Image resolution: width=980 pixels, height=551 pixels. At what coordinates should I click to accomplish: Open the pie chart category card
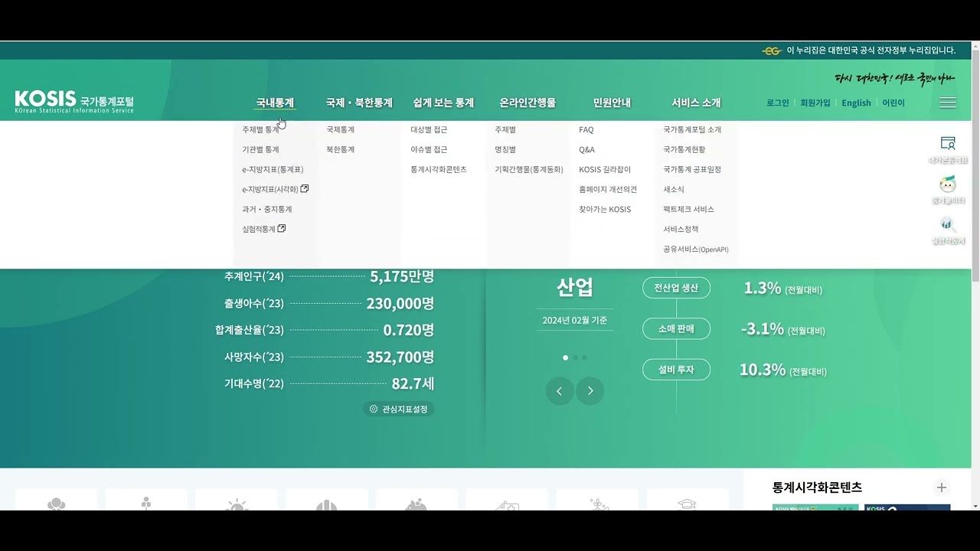(x=327, y=500)
